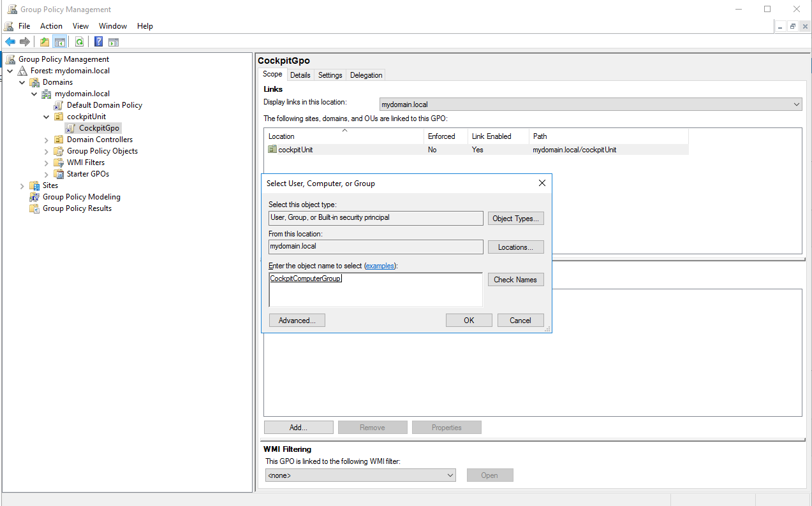The height and width of the screenshot is (506, 812).
Task: Click the Locations... button
Action: click(516, 247)
